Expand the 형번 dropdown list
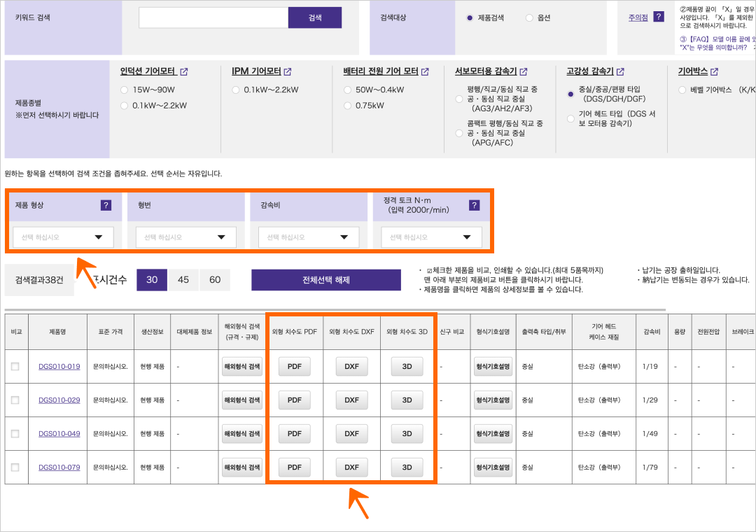The image size is (756, 532). [185, 237]
